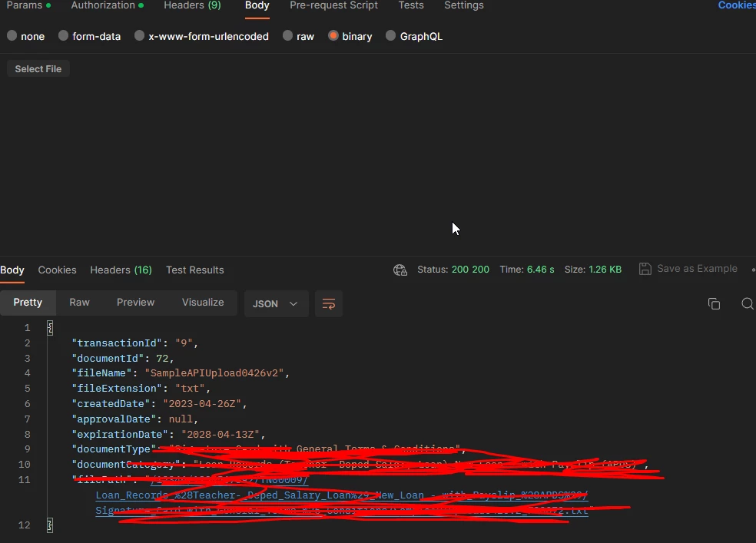The height and width of the screenshot is (543, 756).
Task: Open the Loan_Records file path link
Action: pyautogui.click(x=342, y=495)
